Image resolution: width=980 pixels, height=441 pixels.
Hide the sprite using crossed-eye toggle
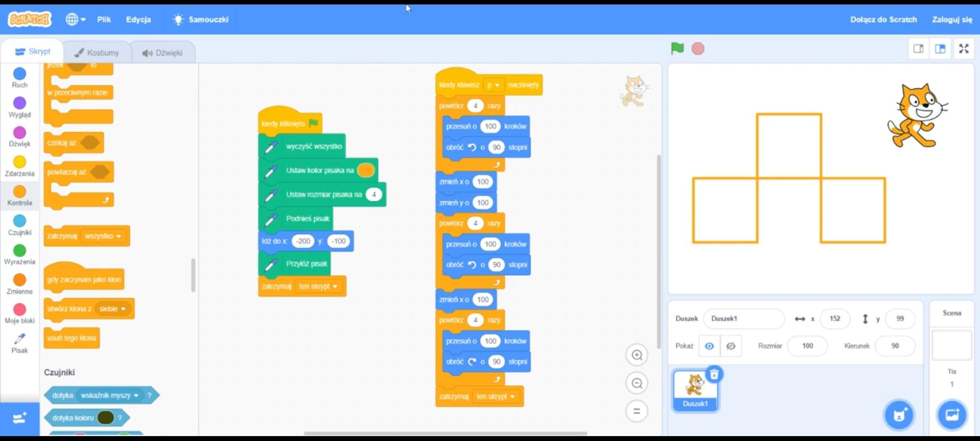point(731,346)
